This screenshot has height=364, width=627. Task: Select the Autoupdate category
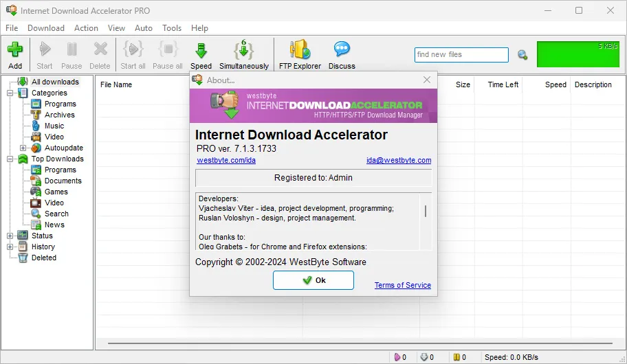coord(63,148)
